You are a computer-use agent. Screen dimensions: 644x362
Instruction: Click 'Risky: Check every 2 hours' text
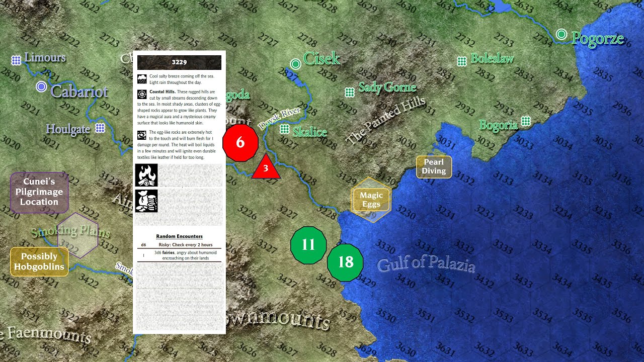pos(186,245)
